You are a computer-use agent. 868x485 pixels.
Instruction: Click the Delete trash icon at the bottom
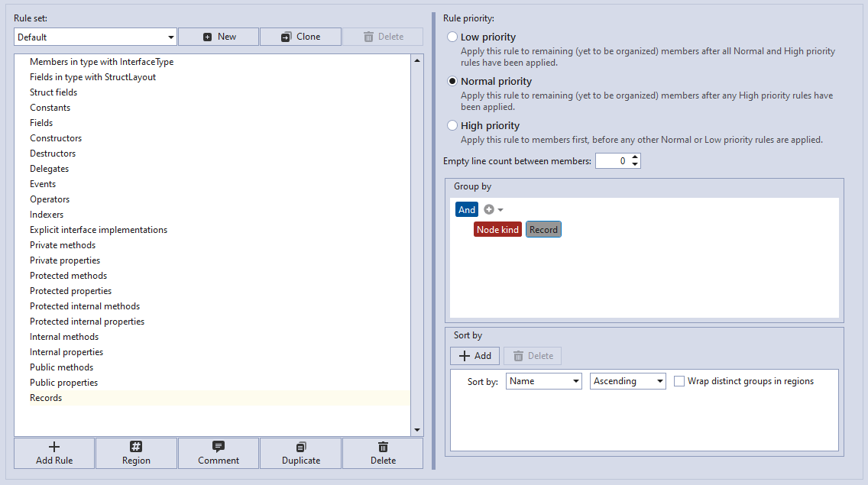click(382, 452)
